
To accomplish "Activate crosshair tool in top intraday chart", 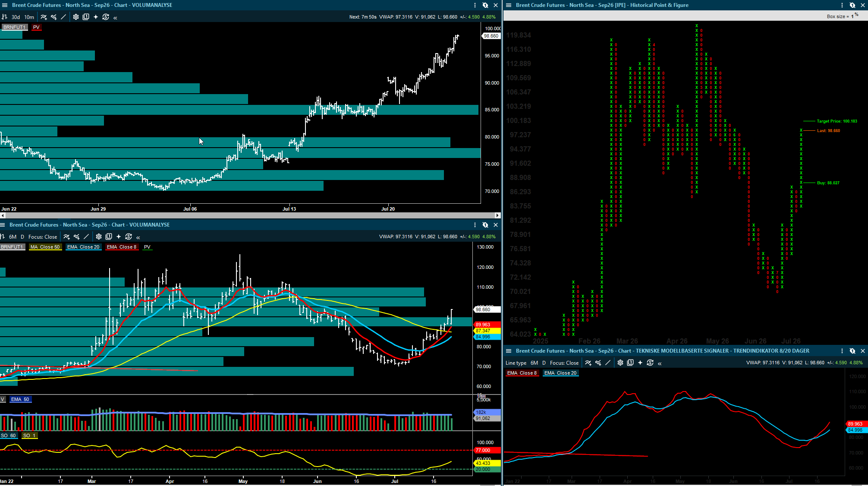I will click(96, 17).
